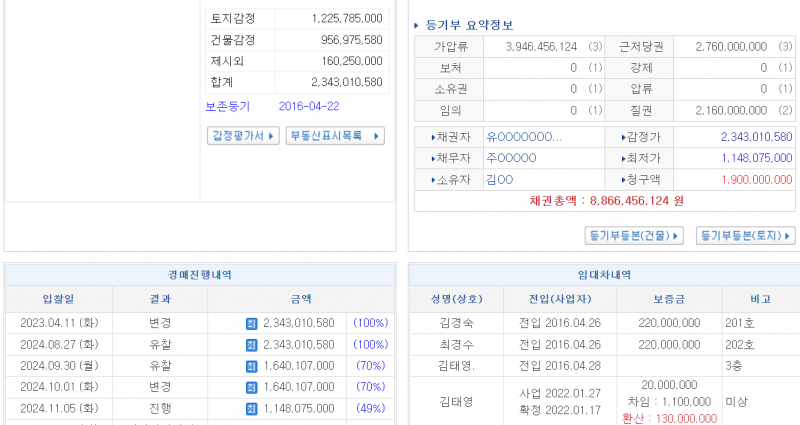View the 등기부등본(건물) building registry
This screenshot has width=800, height=425.
(634, 236)
